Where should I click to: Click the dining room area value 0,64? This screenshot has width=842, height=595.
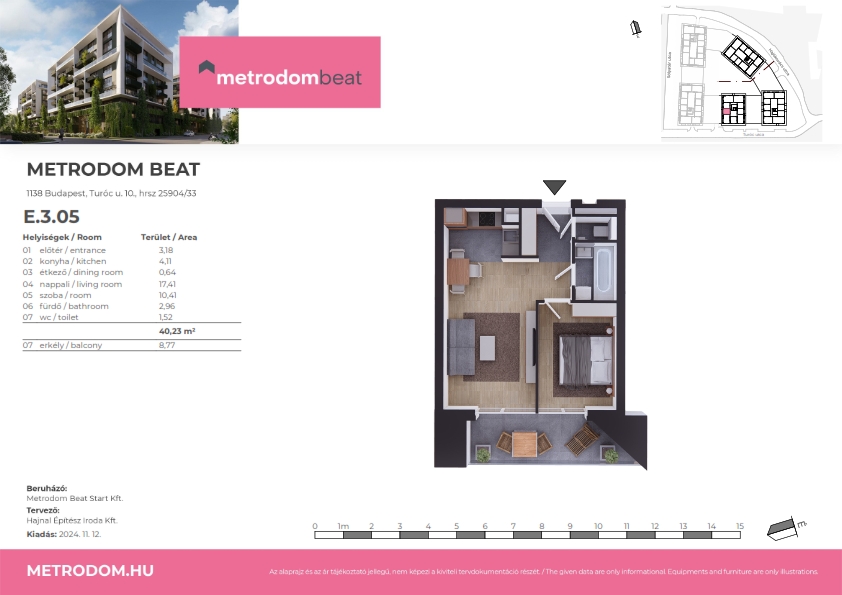point(167,272)
